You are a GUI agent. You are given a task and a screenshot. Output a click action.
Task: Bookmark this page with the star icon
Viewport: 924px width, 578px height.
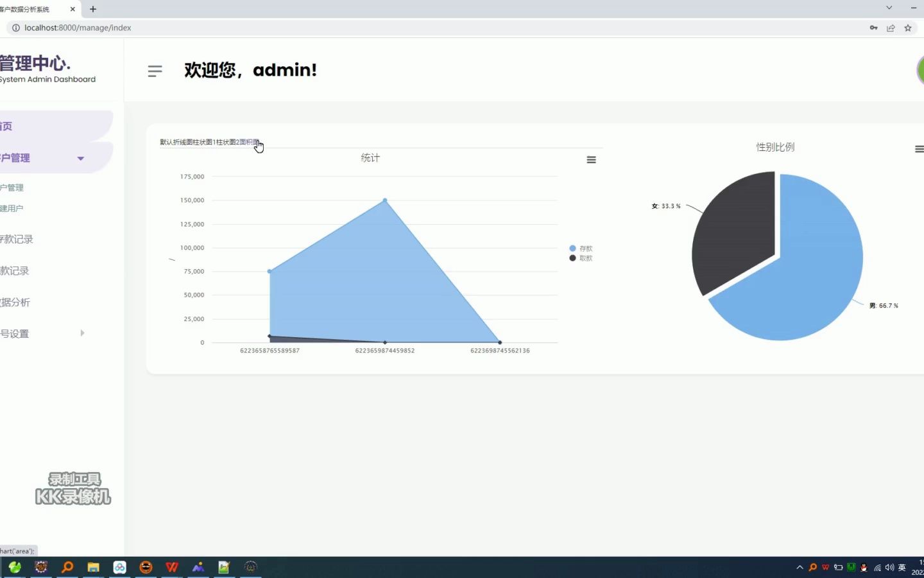point(908,28)
